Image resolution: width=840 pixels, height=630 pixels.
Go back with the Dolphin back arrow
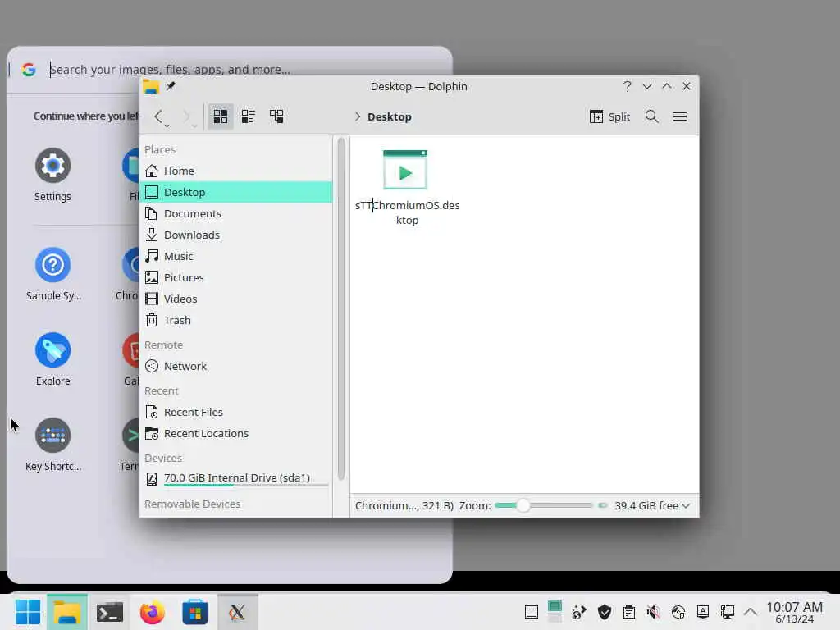(x=158, y=116)
